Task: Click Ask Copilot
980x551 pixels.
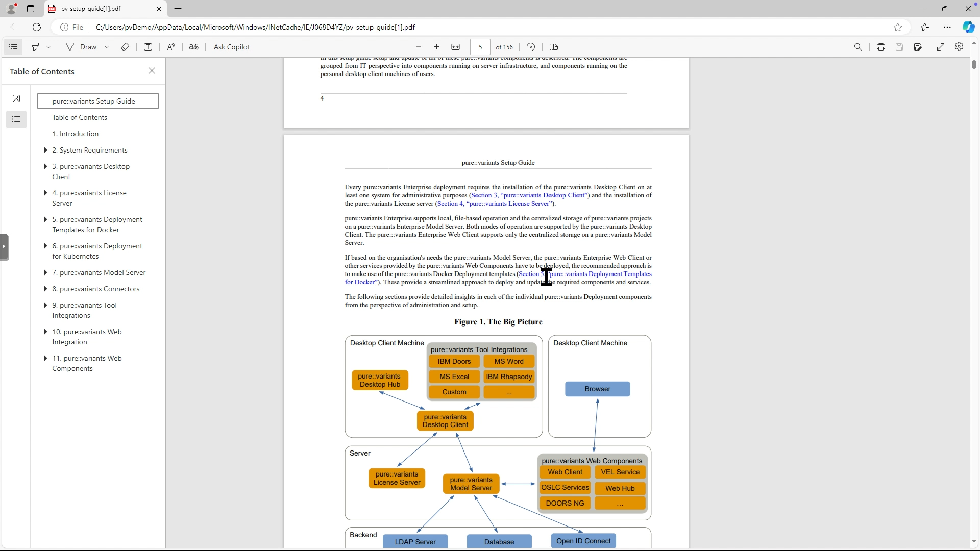Action: point(232,47)
